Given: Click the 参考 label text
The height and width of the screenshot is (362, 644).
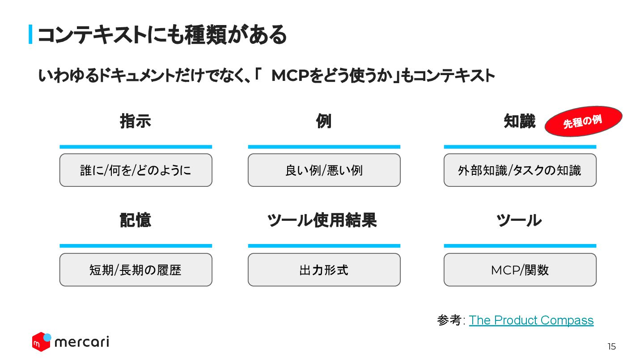Looking at the screenshot, I should coord(449,320).
